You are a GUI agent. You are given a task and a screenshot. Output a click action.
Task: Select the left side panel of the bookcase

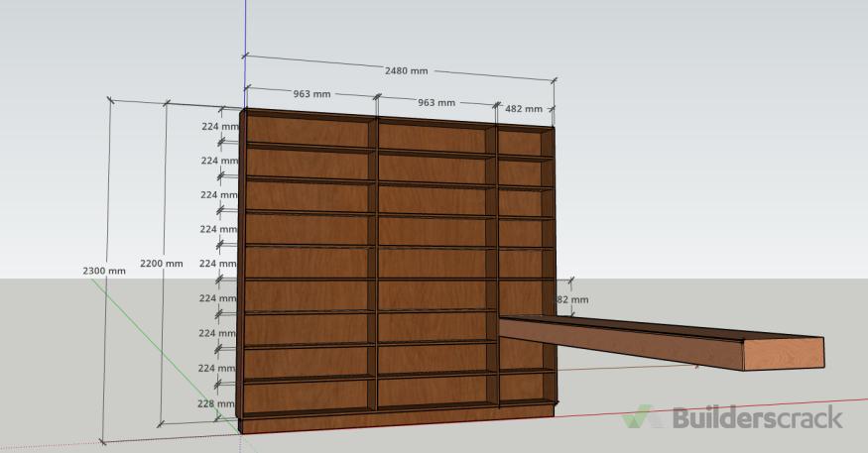241,268
